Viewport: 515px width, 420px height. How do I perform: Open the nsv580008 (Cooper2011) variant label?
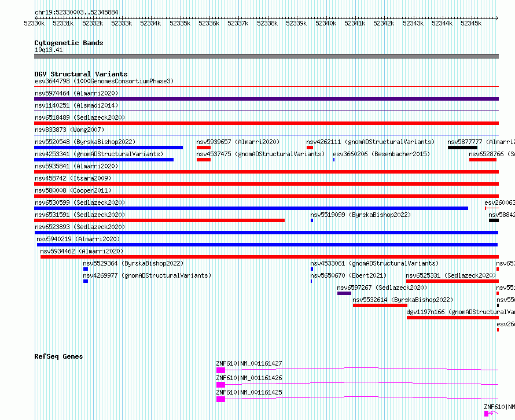73,190
